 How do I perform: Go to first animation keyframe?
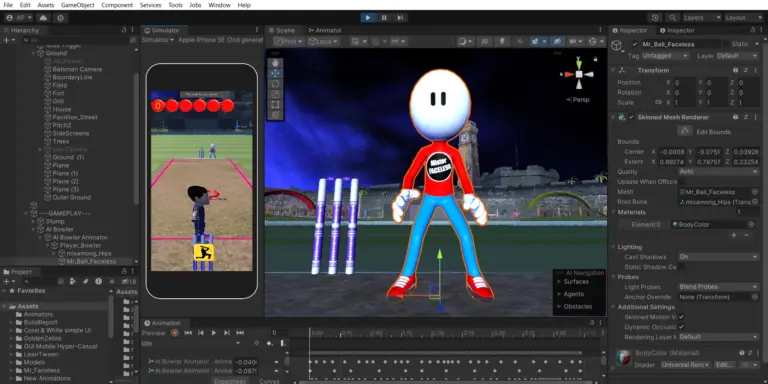coord(188,333)
